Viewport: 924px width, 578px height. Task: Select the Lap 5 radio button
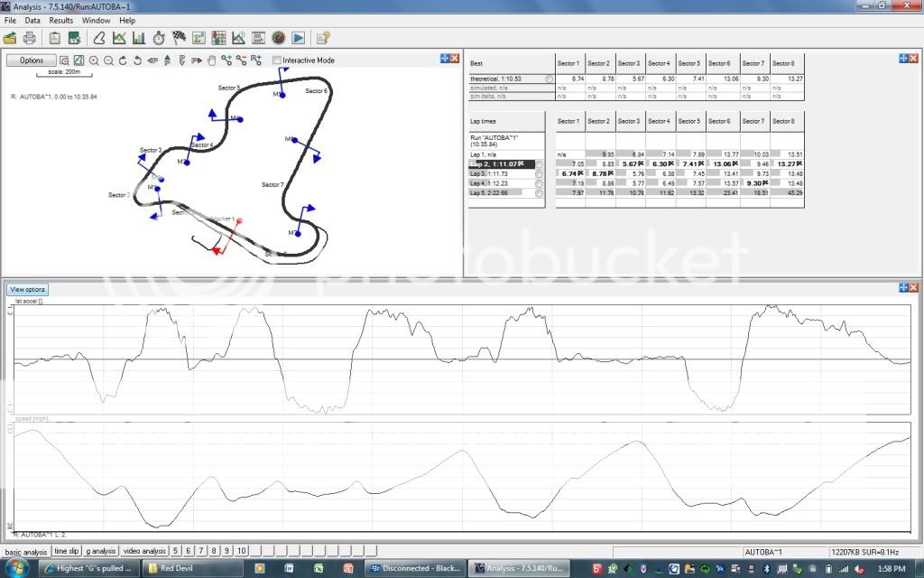pyautogui.click(x=539, y=192)
